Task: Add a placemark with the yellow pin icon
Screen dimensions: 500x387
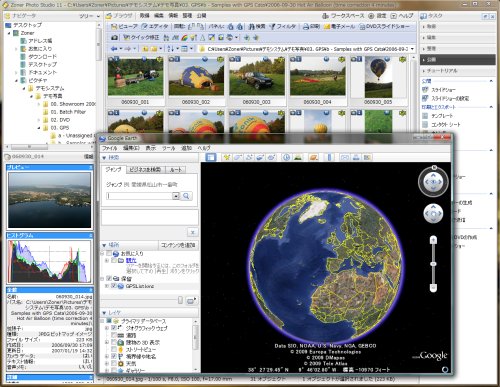Action: [227, 157]
